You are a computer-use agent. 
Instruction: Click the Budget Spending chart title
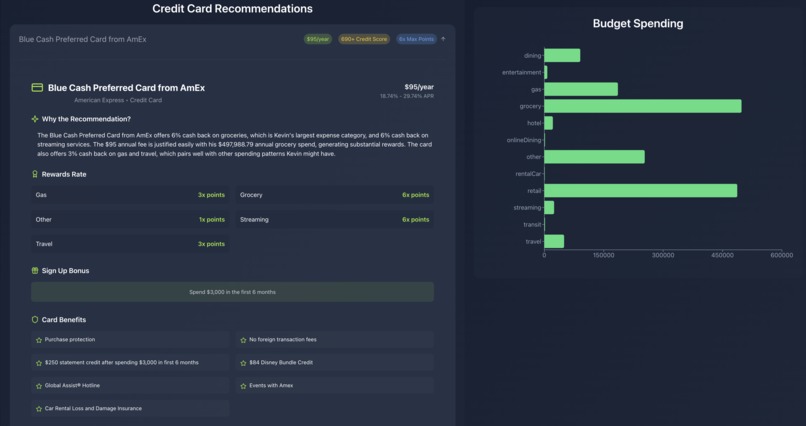(638, 24)
